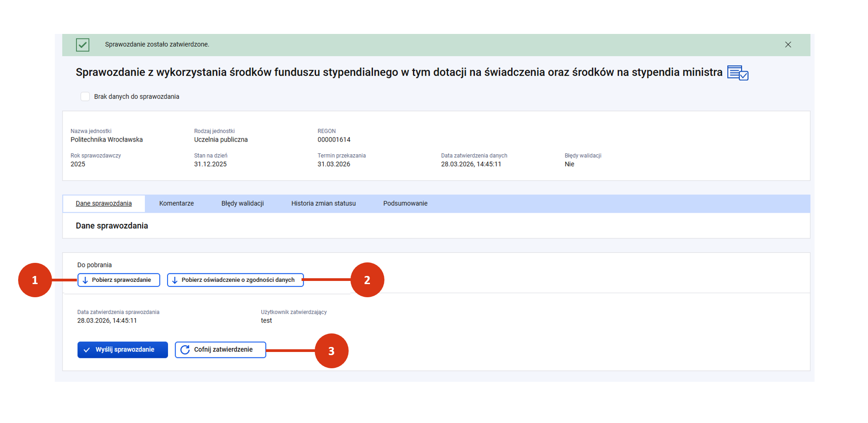868x423 pixels.
Task: Show the 'Historia zmian statusu' tab
Action: [x=323, y=204]
